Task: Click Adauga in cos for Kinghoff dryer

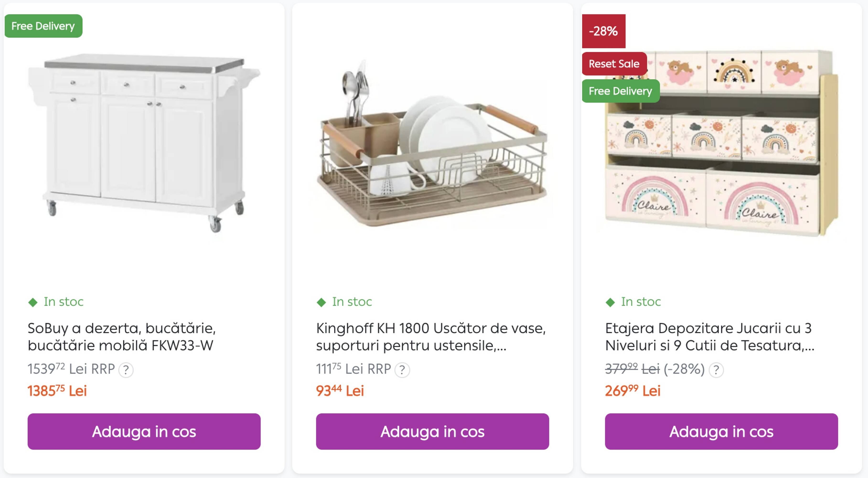Action: [x=433, y=431]
